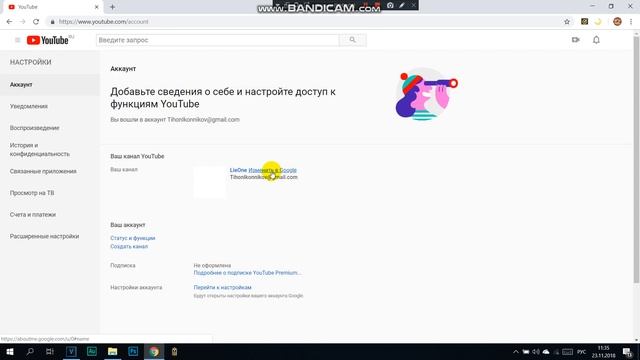Viewport: 640px width, 360px height.
Task: Close the YouTube browser tab
Action: click(96, 7)
